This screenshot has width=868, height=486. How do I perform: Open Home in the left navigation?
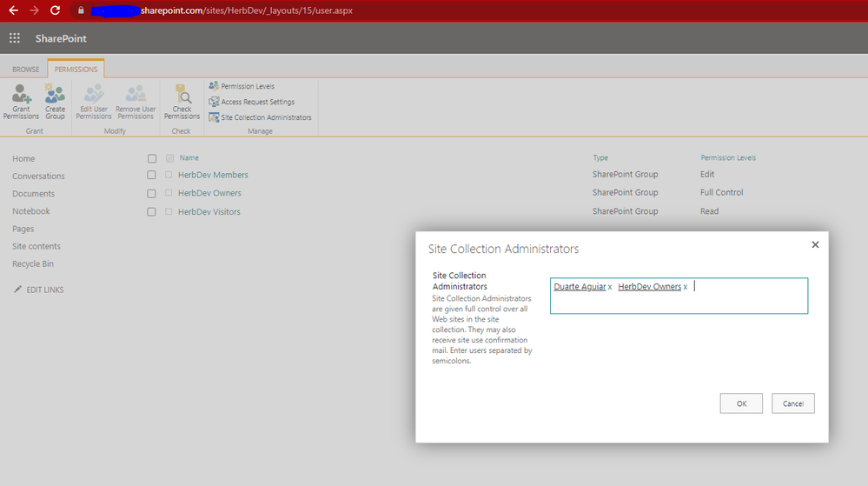click(23, 158)
